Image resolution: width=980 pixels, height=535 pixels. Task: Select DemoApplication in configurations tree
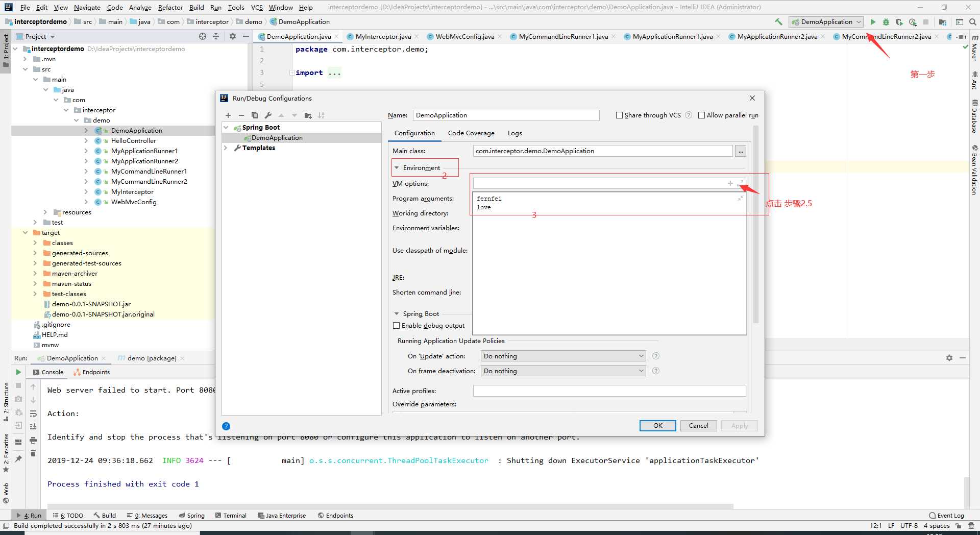click(277, 138)
